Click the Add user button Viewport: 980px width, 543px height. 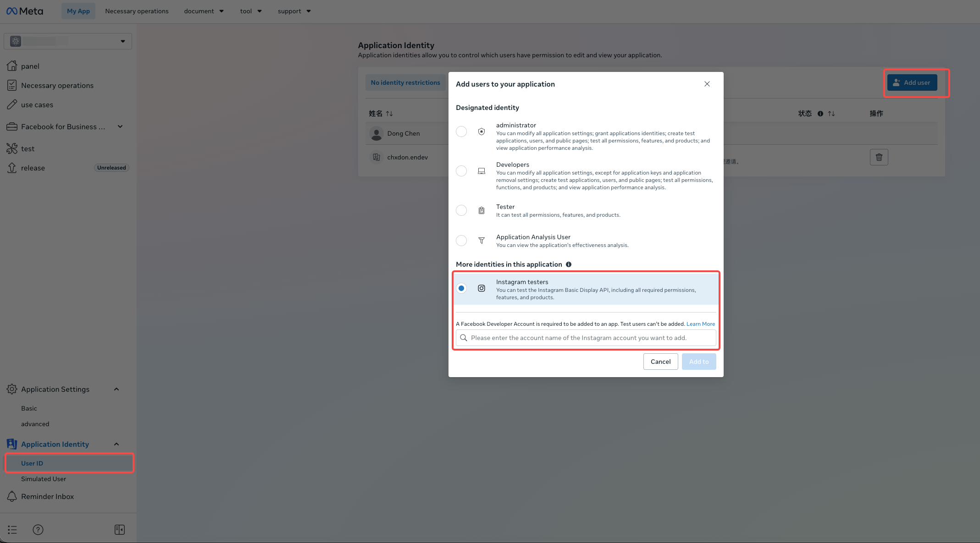(912, 82)
